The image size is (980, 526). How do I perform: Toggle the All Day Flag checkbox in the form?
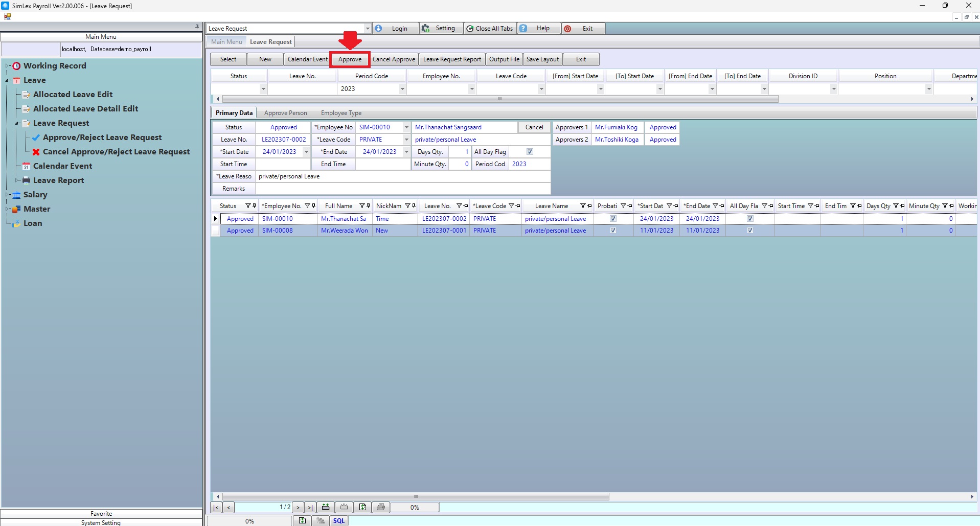click(x=530, y=152)
